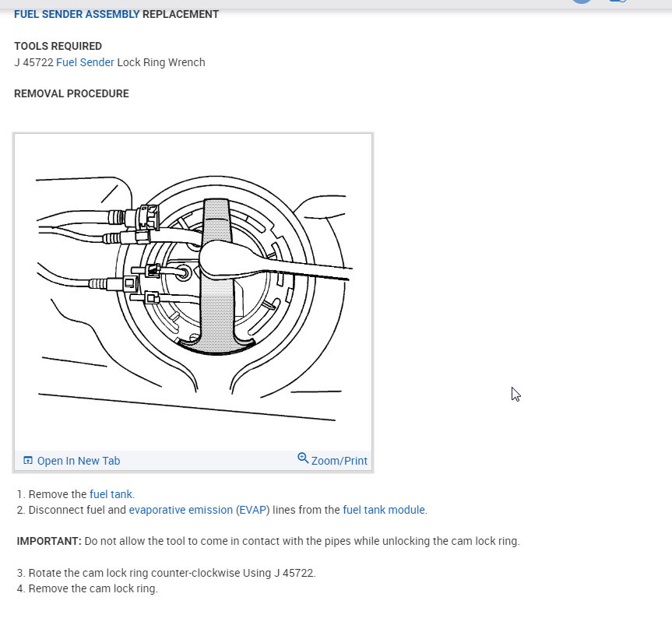Follow the evaporative emission link

tap(181, 510)
